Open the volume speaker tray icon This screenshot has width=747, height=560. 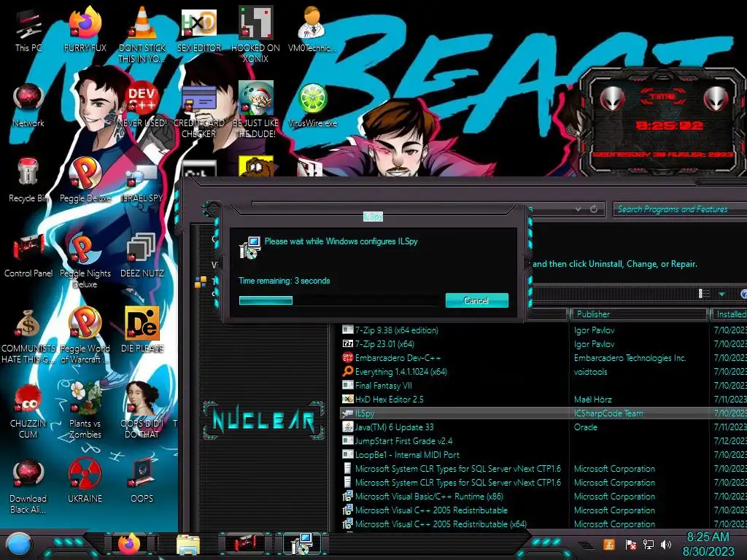coord(665,544)
